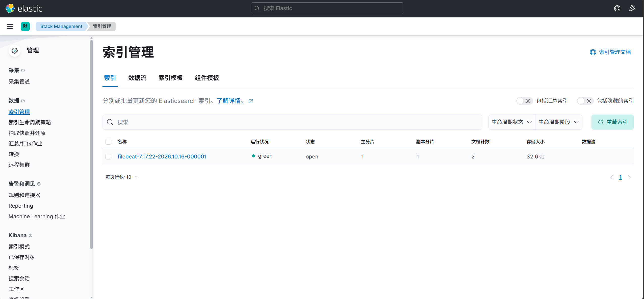Go to previous page arrow
The image size is (644, 299).
click(x=612, y=177)
